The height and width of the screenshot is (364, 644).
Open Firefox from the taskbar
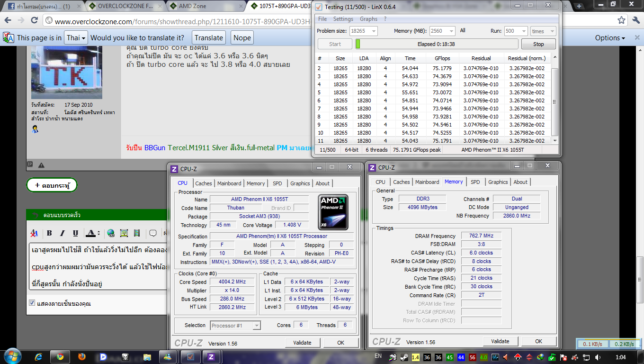click(x=82, y=356)
